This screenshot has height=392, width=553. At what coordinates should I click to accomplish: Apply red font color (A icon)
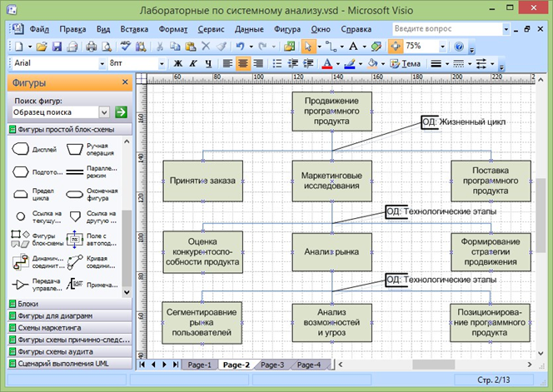tap(327, 63)
